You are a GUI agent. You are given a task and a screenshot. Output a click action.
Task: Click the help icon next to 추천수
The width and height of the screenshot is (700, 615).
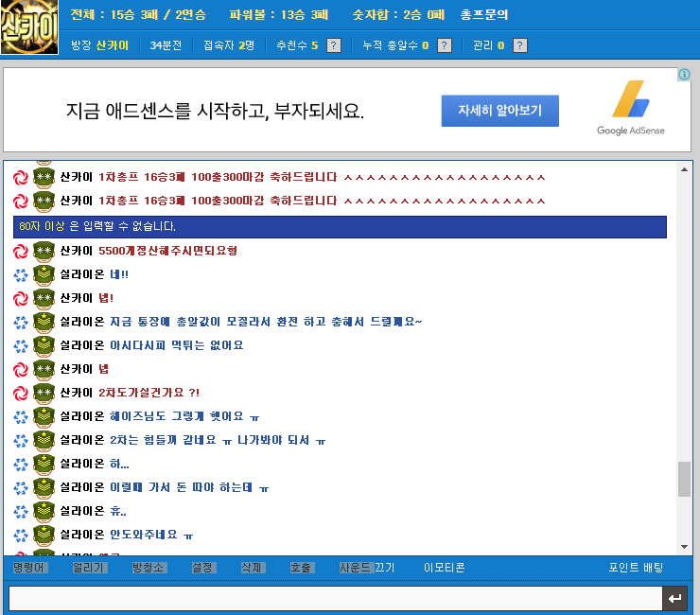(334, 45)
